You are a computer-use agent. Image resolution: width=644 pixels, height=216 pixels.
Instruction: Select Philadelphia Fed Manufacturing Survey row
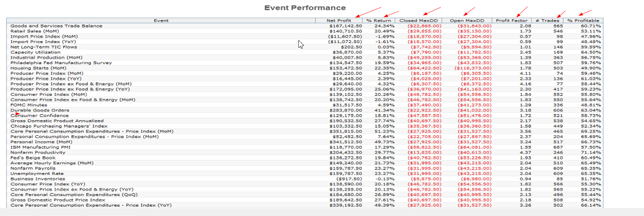point(61,63)
